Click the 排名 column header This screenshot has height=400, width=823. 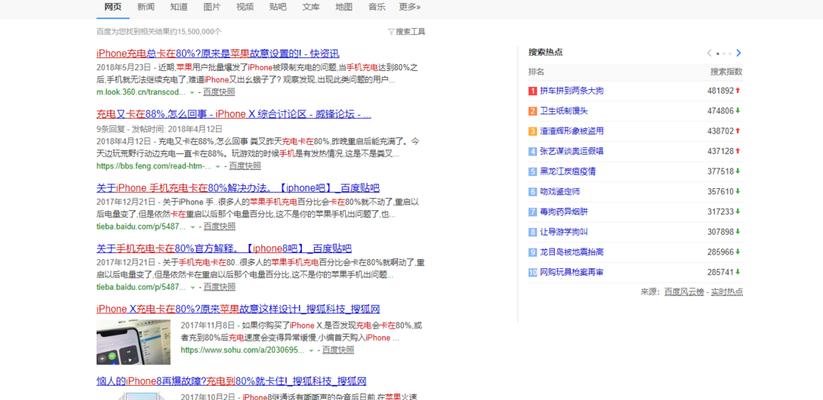tap(536, 71)
